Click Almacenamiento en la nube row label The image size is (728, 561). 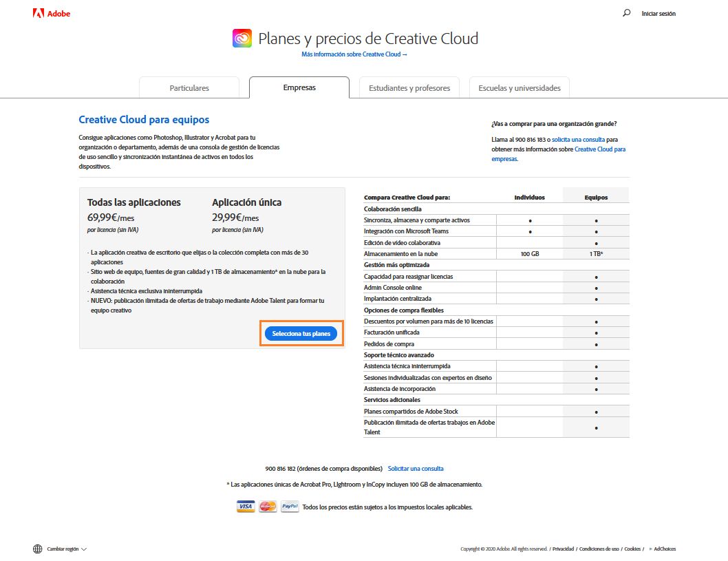[400, 254]
